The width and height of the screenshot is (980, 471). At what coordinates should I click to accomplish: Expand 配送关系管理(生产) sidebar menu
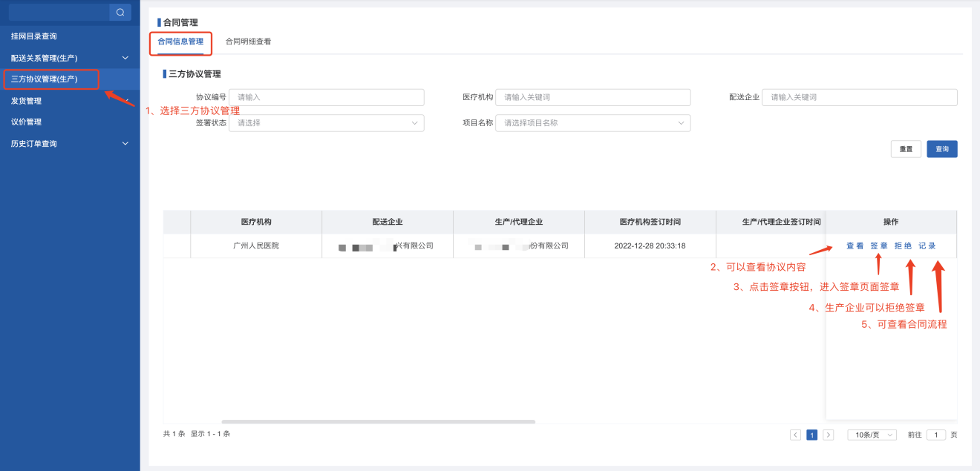point(125,58)
